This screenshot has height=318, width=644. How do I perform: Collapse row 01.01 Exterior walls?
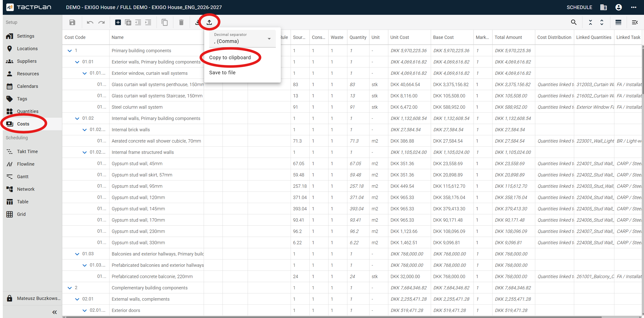pyautogui.click(x=77, y=62)
